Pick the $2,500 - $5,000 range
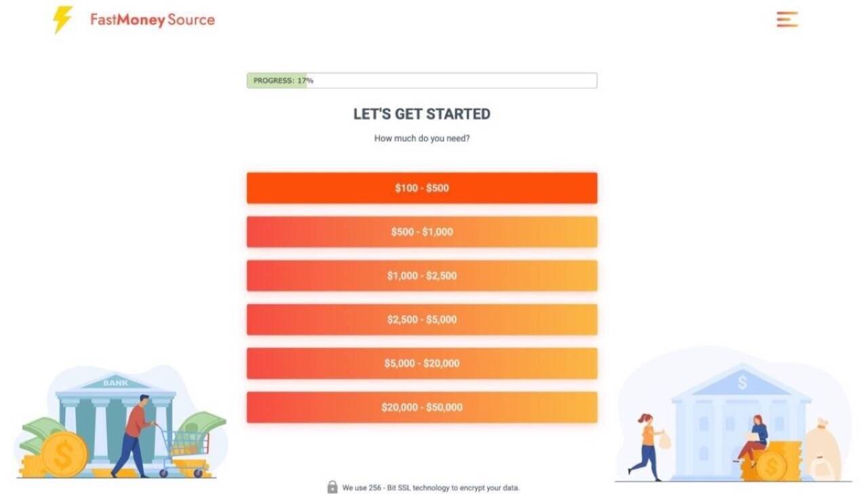 422,320
